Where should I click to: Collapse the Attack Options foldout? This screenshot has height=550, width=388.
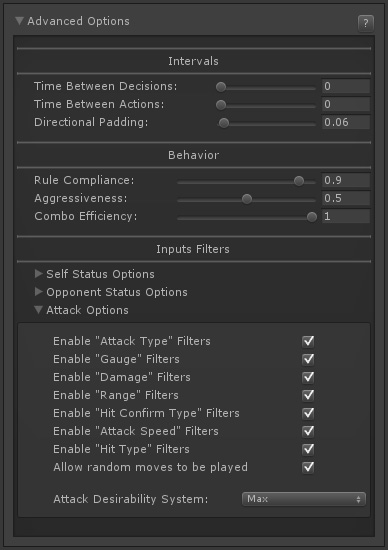(39, 310)
